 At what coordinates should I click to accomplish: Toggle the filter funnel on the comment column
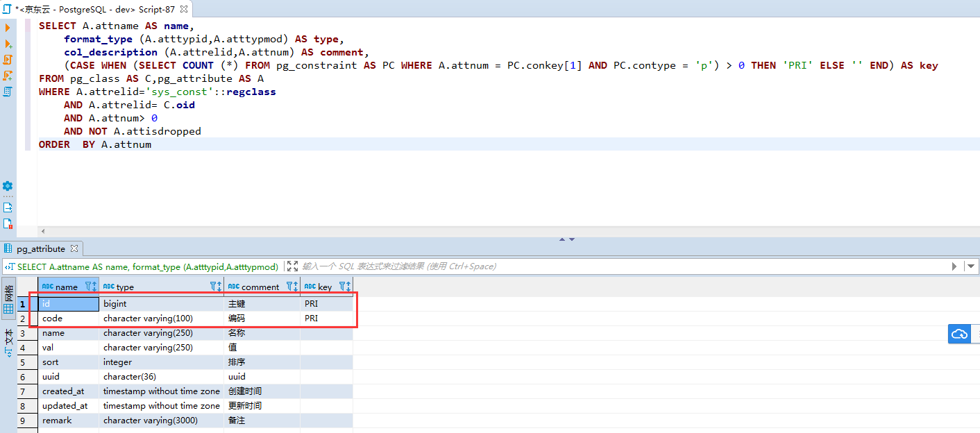292,285
